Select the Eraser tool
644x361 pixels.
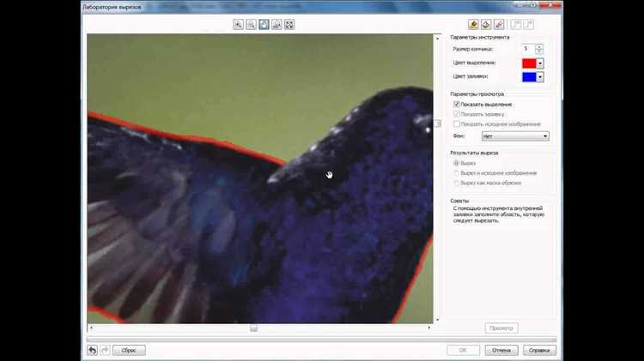[x=499, y=25]
